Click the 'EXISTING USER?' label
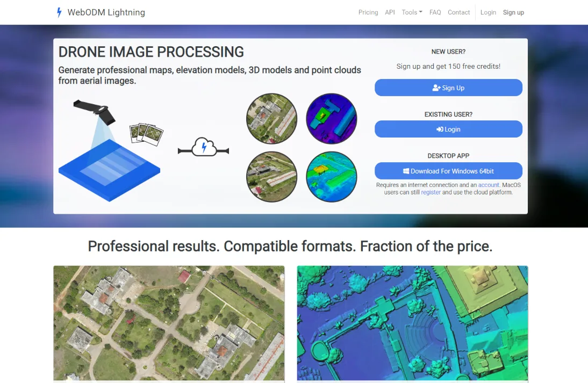The image size is (588, 383). tap(448, 114)
